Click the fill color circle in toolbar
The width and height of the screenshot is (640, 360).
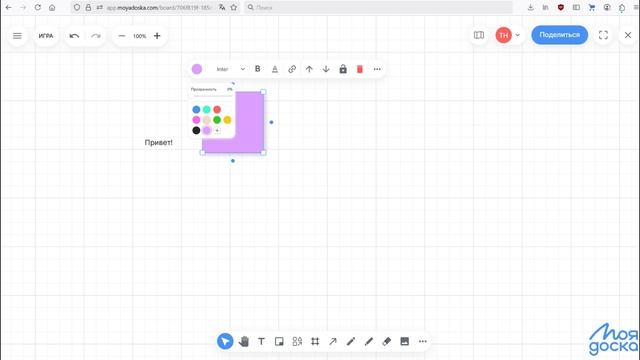[197, 69]
